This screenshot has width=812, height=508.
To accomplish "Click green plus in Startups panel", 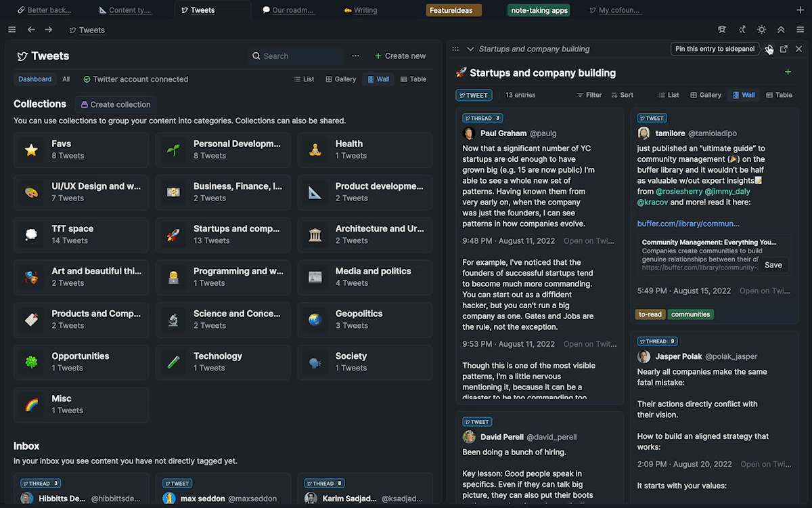I will 788,72.
